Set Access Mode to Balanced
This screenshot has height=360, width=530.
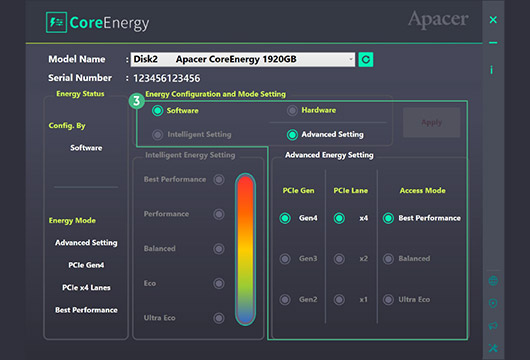pos(388,259)
